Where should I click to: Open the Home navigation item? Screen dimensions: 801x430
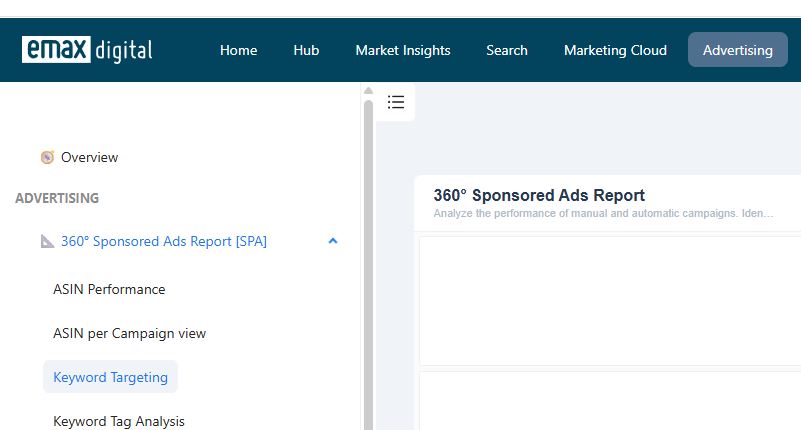pyautogui.click(x=239, y=50)
